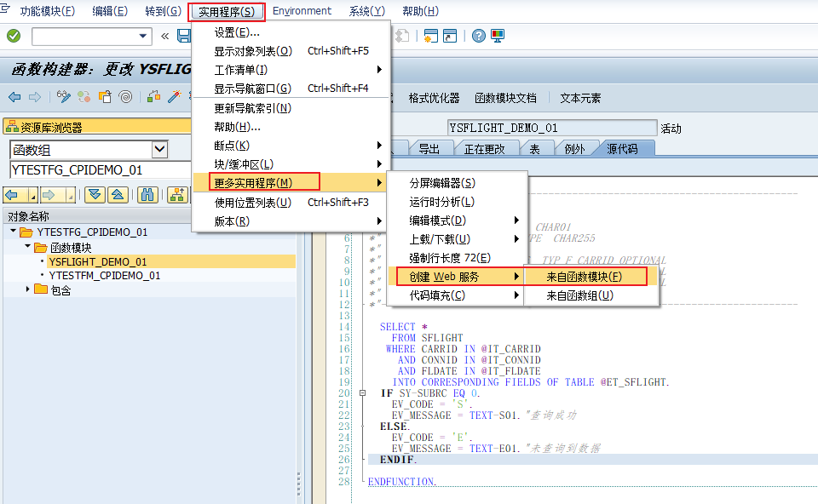Image resolution: width=818 pixels, height=504 pixels.
Task: Click the active/inactive toggle icon
Action: [x=84, y=96]
